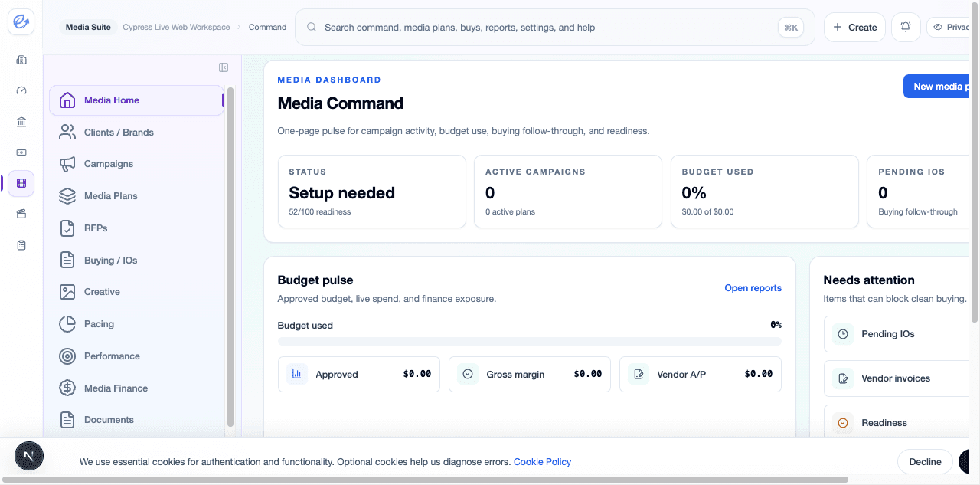Open the Active Campaigns card

pyautogui.click(x=568, y=192)
